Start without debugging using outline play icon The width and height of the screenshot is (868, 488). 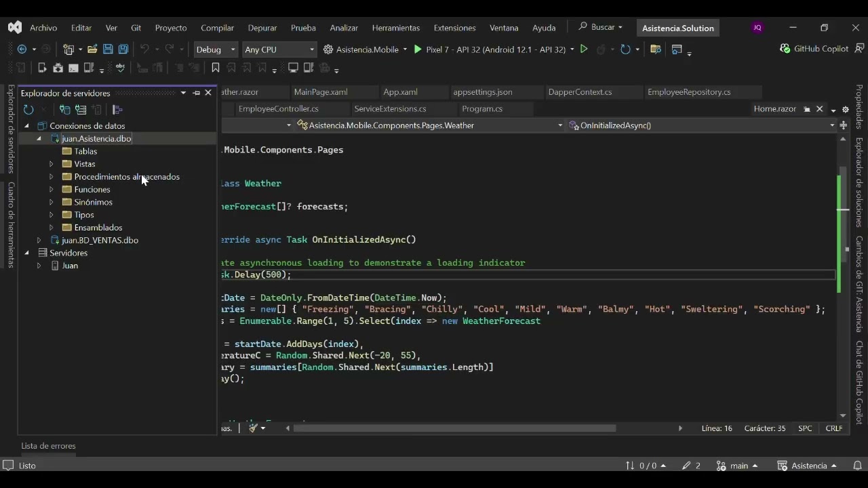(x=584, y=49)
